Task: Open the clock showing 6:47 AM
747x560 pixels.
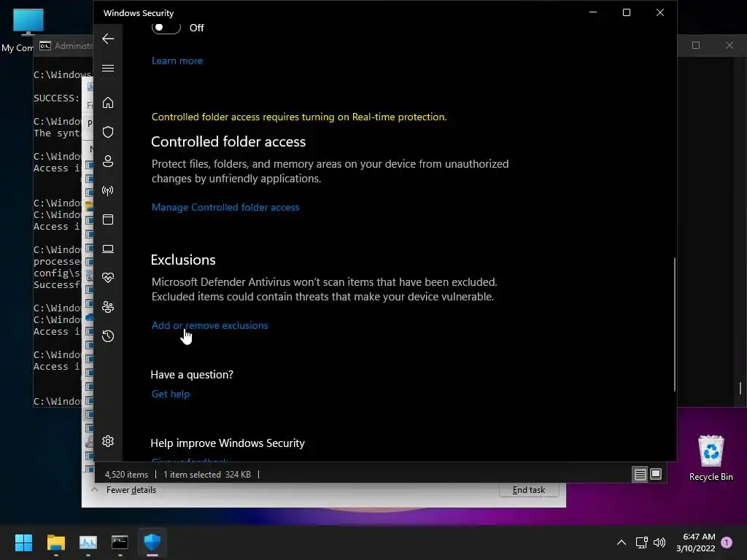Action: 696,542
